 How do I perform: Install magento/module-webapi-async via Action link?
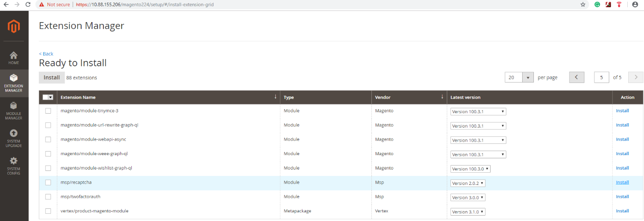622,139
